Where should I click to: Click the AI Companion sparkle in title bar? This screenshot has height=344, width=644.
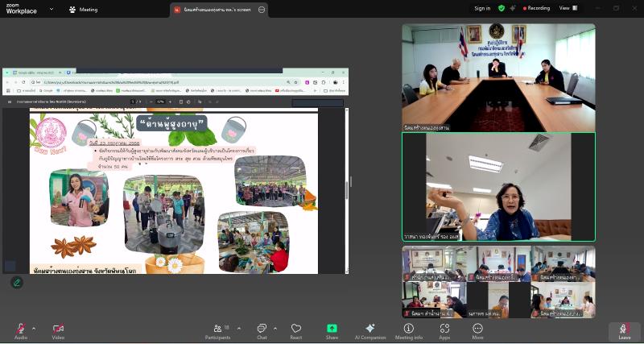click(x=513, y=8)
